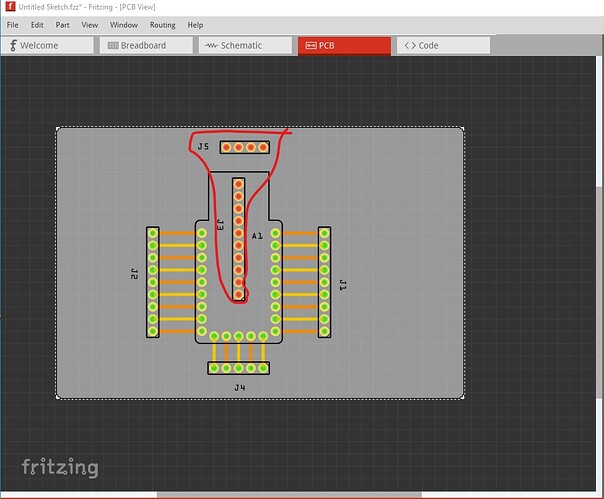Click the J1 silkscreen label
The height and width of the screenshot is (499, 604).
pyautogui.click(x=342, y=285)
